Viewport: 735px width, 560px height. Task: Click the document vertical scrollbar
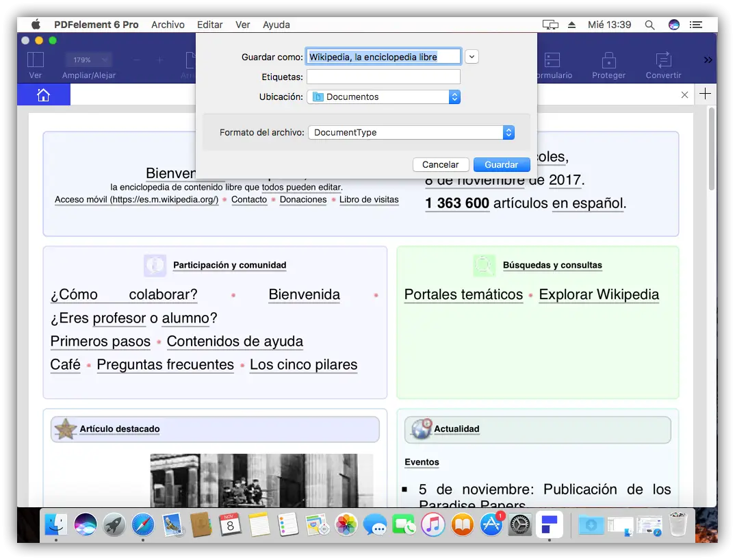point(711,149)
